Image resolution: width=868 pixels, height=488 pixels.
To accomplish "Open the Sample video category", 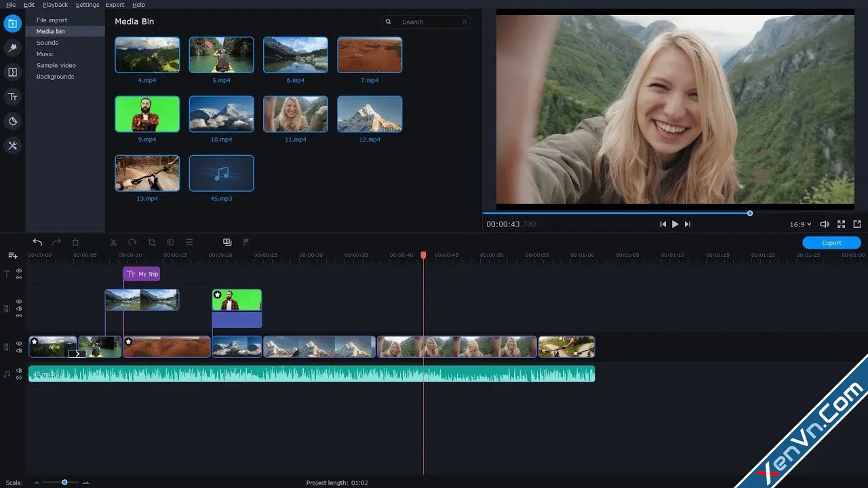I will [56, 65].
